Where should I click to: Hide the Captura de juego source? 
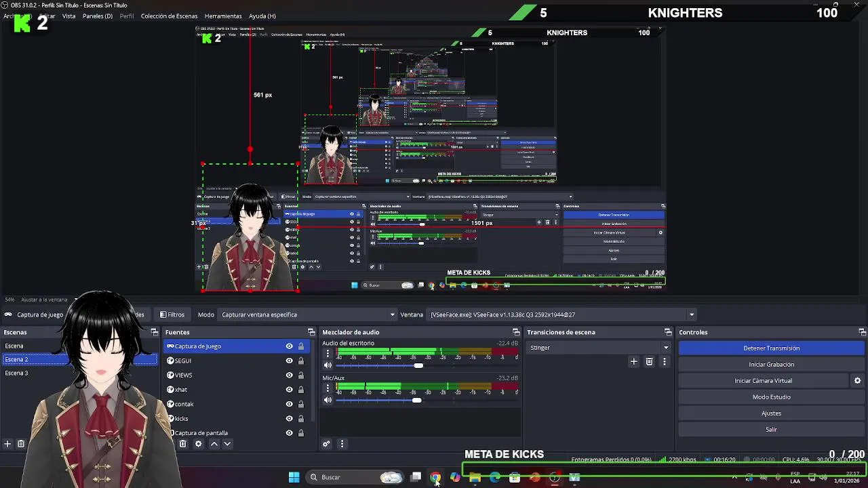coord(289,346)
